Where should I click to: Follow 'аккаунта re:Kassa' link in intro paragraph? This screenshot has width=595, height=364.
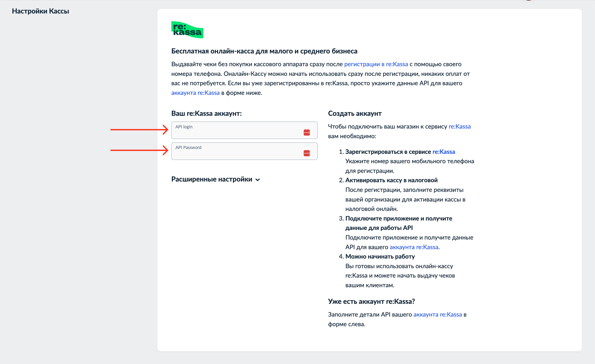point(195,93)
